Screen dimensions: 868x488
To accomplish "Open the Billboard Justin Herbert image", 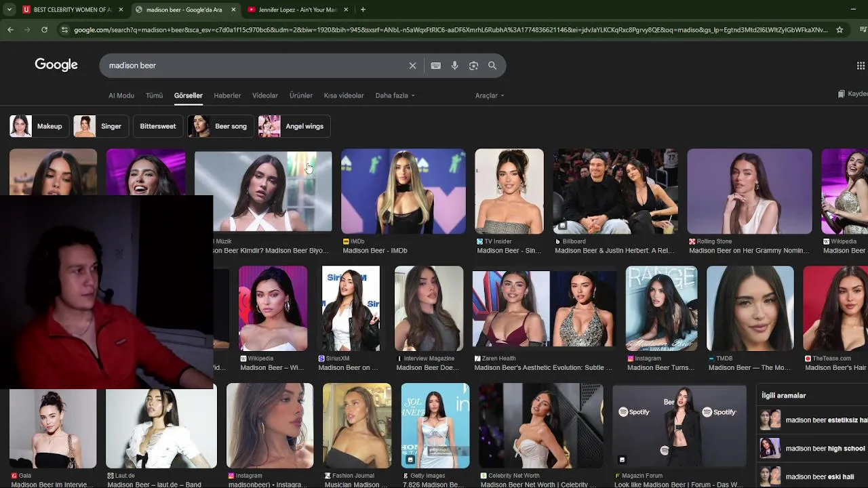I will tap(616, 191).
